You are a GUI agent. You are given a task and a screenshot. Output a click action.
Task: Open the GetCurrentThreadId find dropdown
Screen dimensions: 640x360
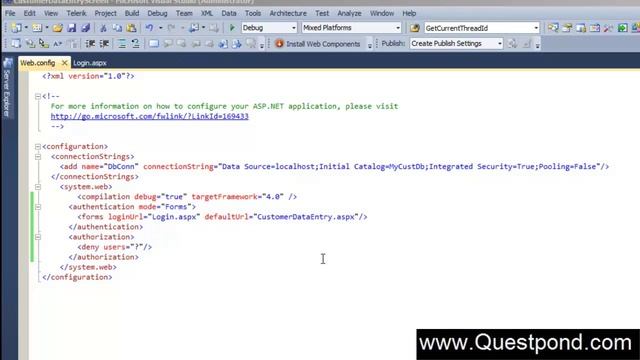coord(536,28)
